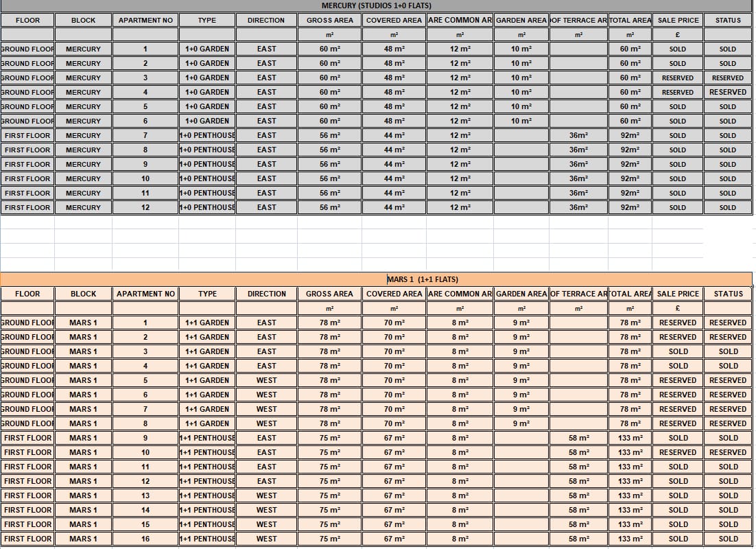Screen dimensions: 756x549
Task: Select the MARS 1 (1+1 FLATS) title cell
Action: tap(376, 279)
